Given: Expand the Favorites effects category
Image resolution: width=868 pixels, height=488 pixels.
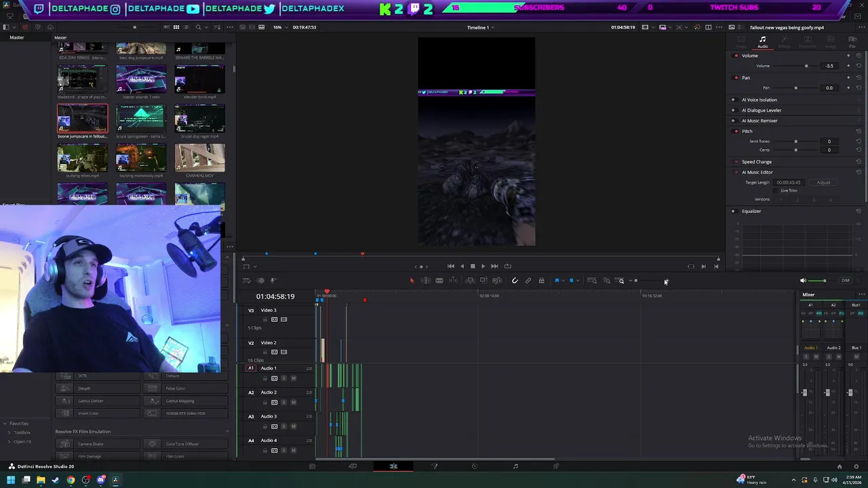Looking at the screenshot, I should pos(5,424).
